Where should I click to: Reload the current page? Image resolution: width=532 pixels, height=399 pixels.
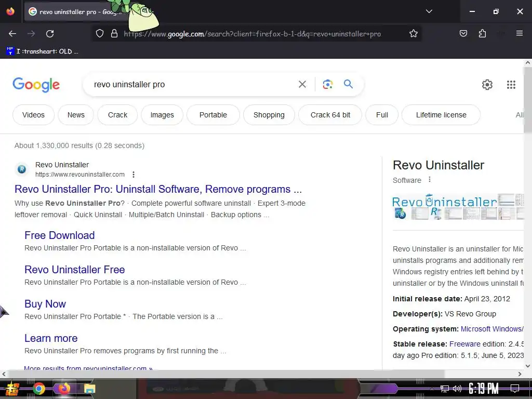click(x=50, y=34)
